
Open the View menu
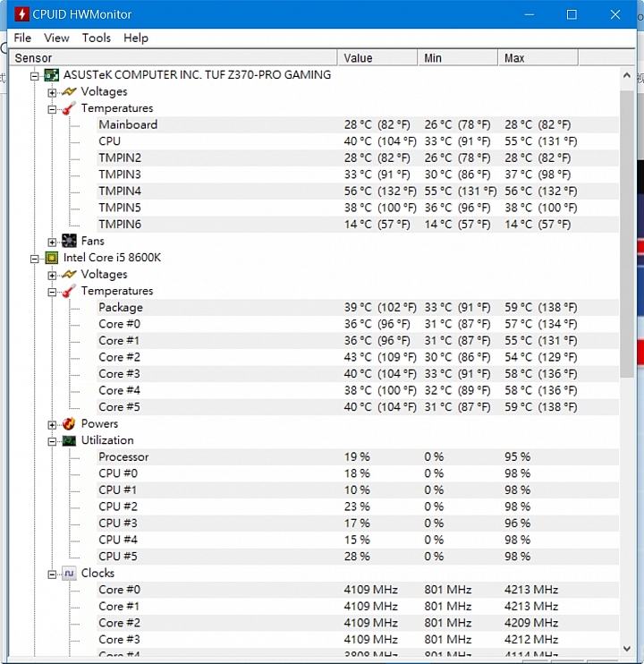tap(56, 38)
